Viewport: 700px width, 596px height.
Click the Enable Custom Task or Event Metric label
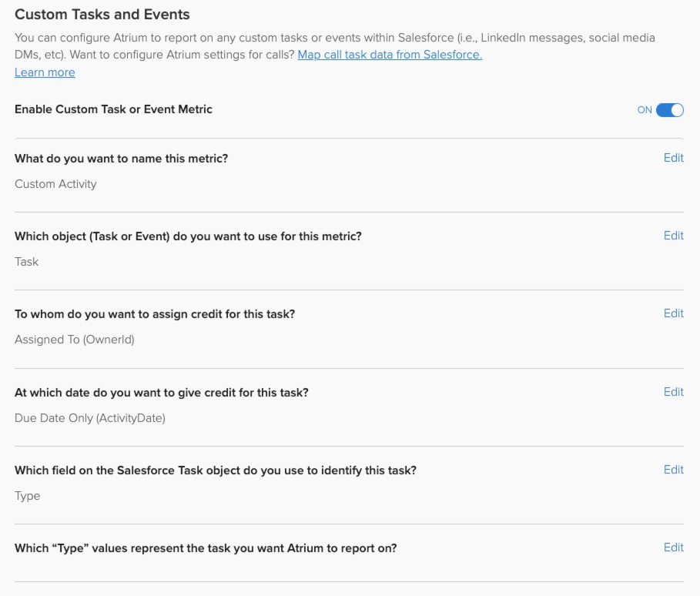[113, 109]
